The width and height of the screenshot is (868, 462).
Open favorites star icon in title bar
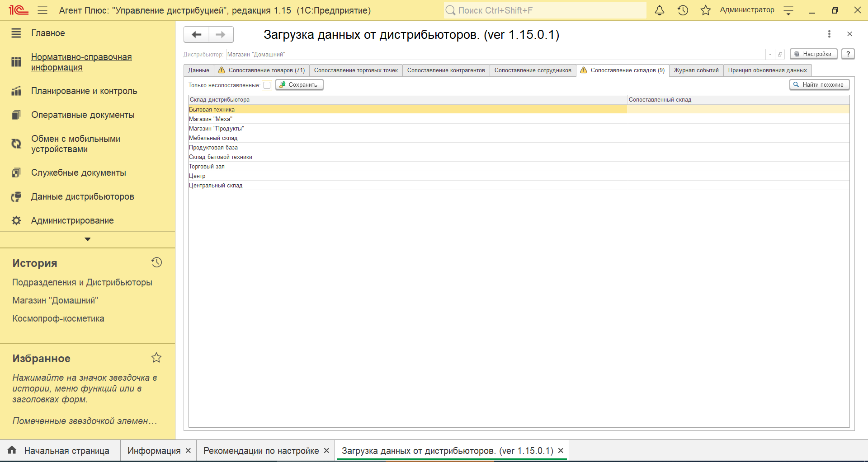coord(706,10)
